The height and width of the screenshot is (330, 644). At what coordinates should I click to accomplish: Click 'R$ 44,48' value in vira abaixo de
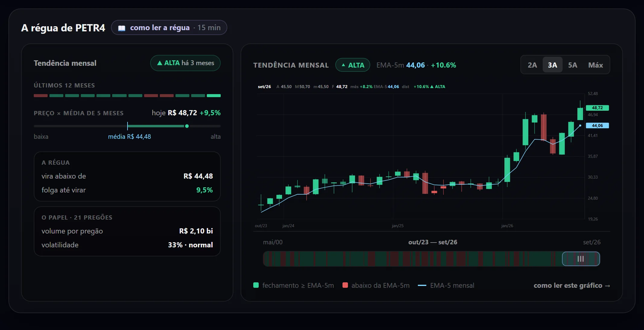tap(198, 176)
